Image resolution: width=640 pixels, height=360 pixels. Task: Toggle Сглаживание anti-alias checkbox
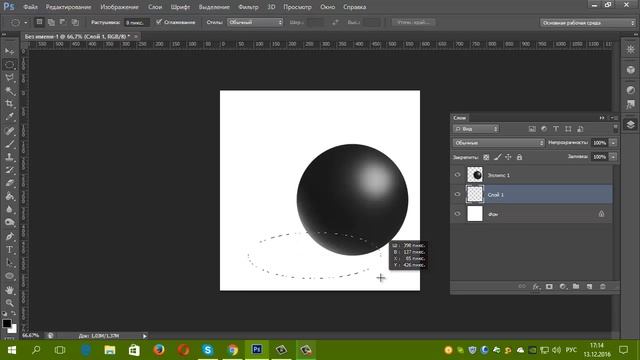pyautogui.click(x=159, y=22)
